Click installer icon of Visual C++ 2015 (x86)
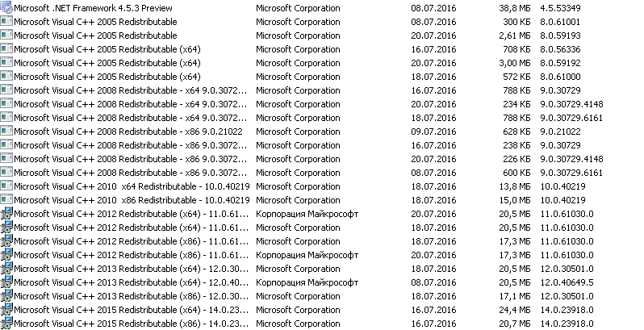644x330 pixels. (6, 324)
